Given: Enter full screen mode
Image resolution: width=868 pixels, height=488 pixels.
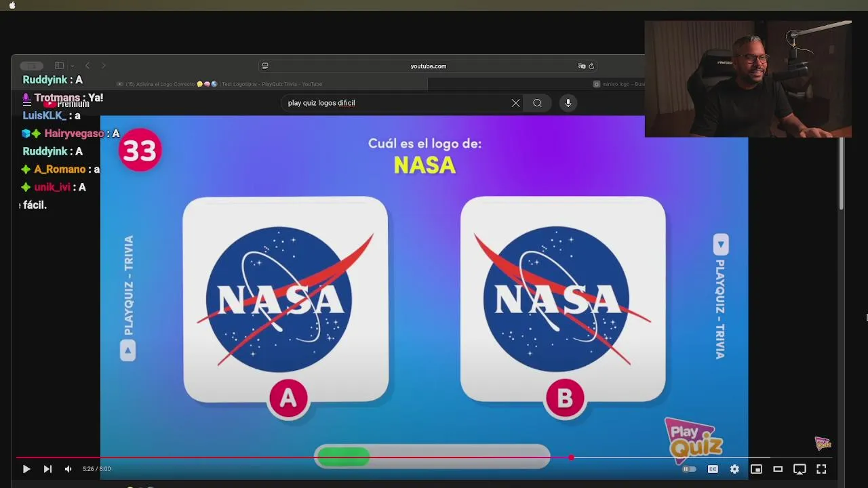Looking at the screenshot, I should tap(821, 469).
